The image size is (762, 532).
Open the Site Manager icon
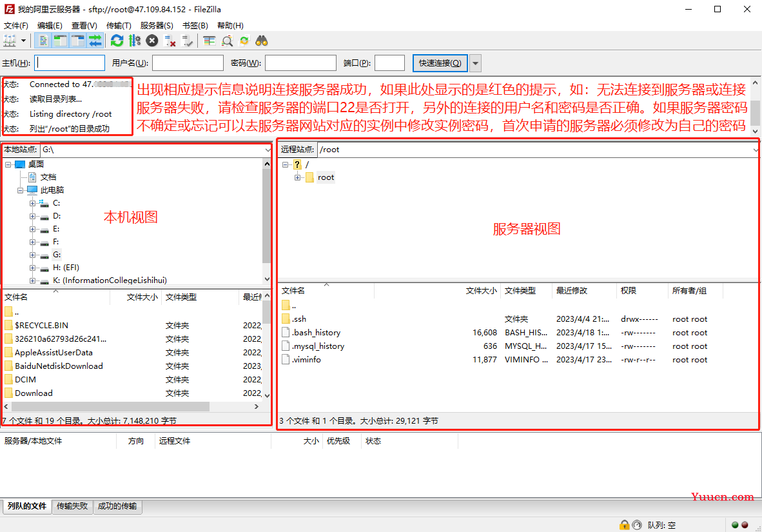(x=10, y=41)
